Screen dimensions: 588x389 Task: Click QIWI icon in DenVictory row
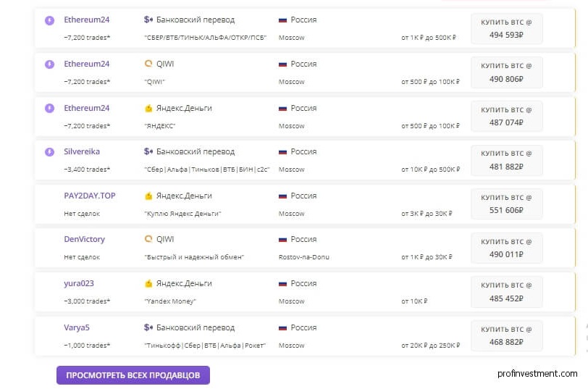pos(148,239)
